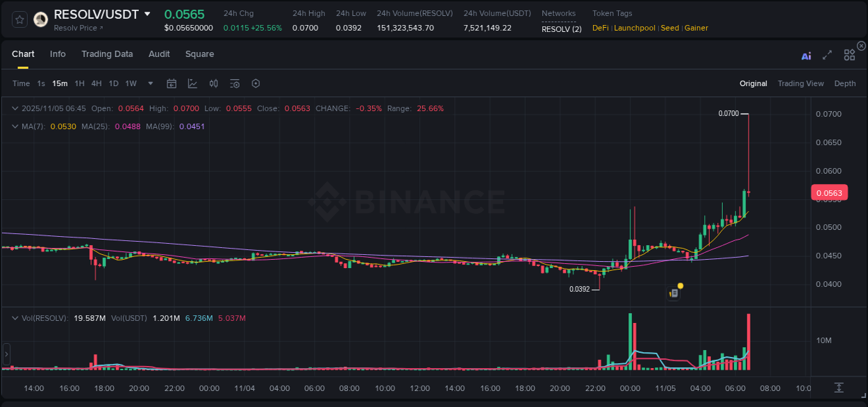868x407 pixels.
Task: Open the date range calendar icon
Action: point(172,83)
